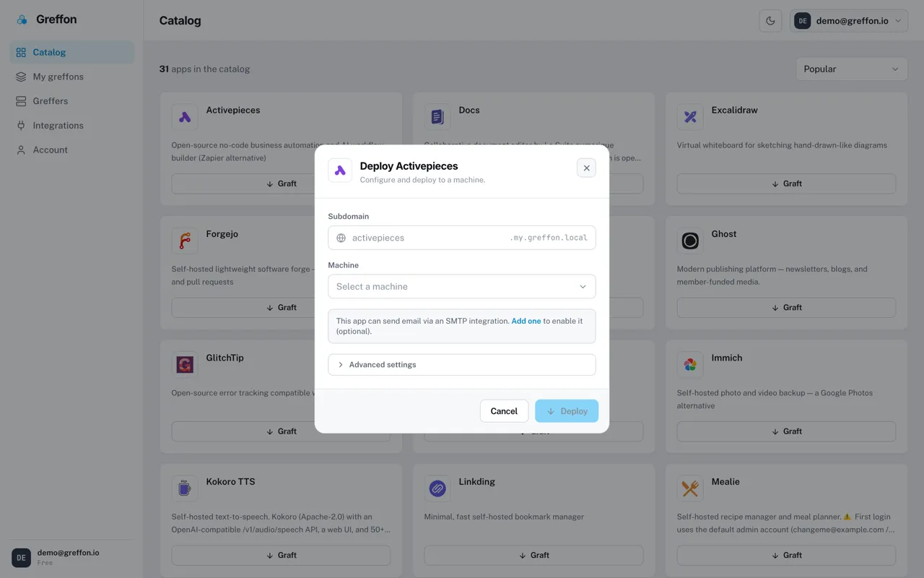Click the GlitchTip app icon
The width and height of the screenshot is (924, 578).
tap(185, 365)
